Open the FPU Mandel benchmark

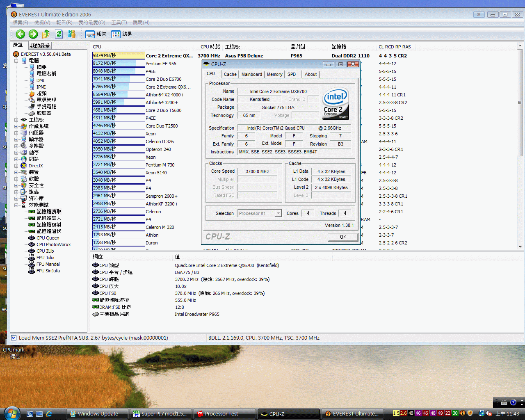tap(44, 264)
